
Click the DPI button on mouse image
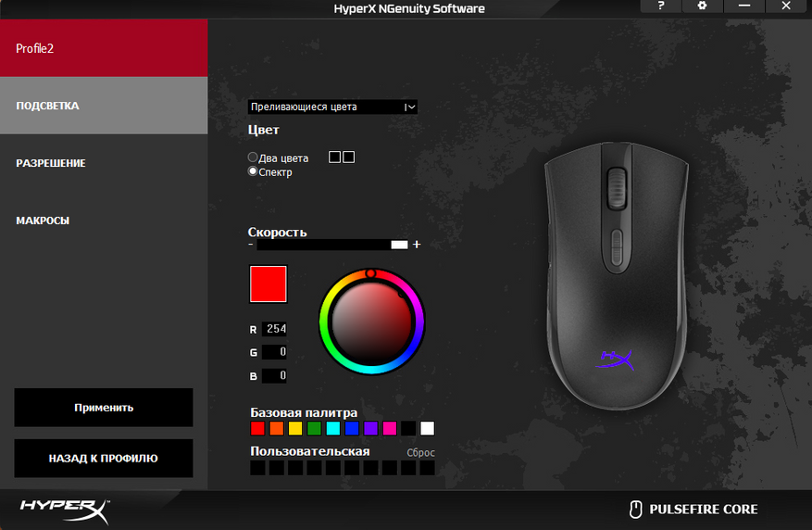point(617,248)
